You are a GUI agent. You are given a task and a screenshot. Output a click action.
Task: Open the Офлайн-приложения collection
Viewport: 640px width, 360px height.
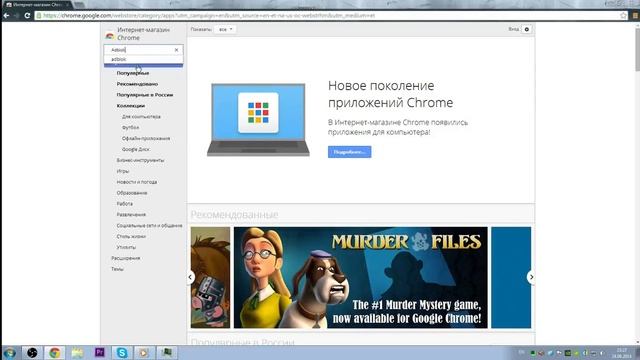coord(146,138)
